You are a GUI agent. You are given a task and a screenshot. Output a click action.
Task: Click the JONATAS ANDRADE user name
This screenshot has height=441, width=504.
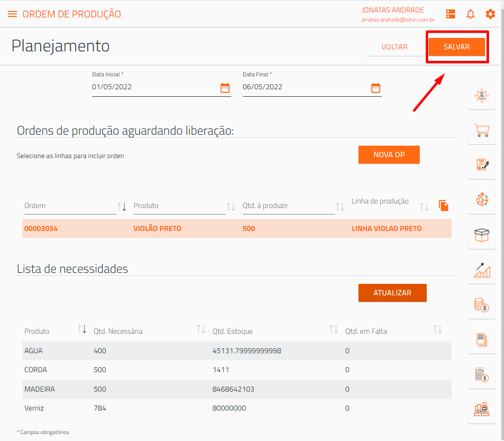(392, 10)
